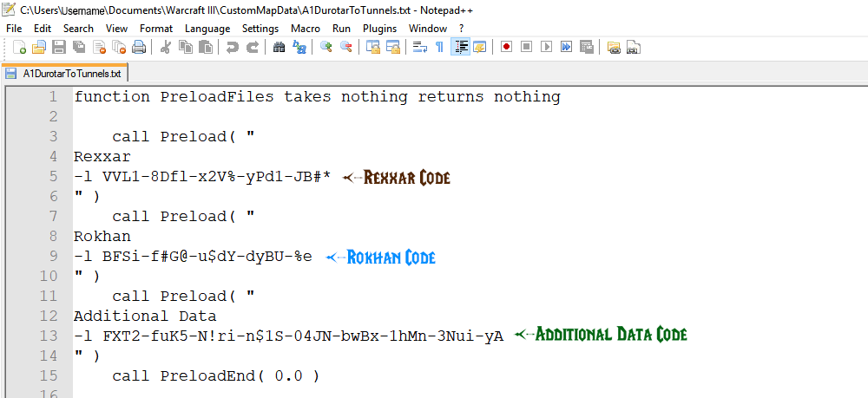868x398 pixels.
Task: Click the 'Rexxar' text on line 4
Action: point(102,156)
